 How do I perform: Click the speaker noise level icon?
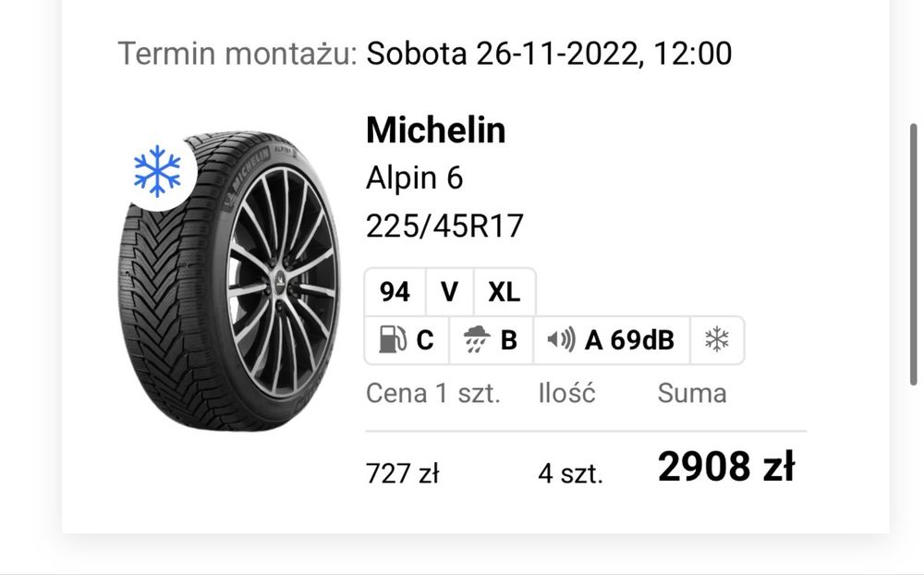[x=561, y=340]
